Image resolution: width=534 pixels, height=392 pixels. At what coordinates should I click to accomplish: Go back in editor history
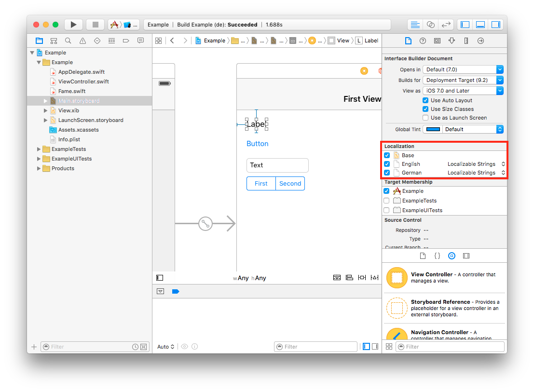coord(172,41)
